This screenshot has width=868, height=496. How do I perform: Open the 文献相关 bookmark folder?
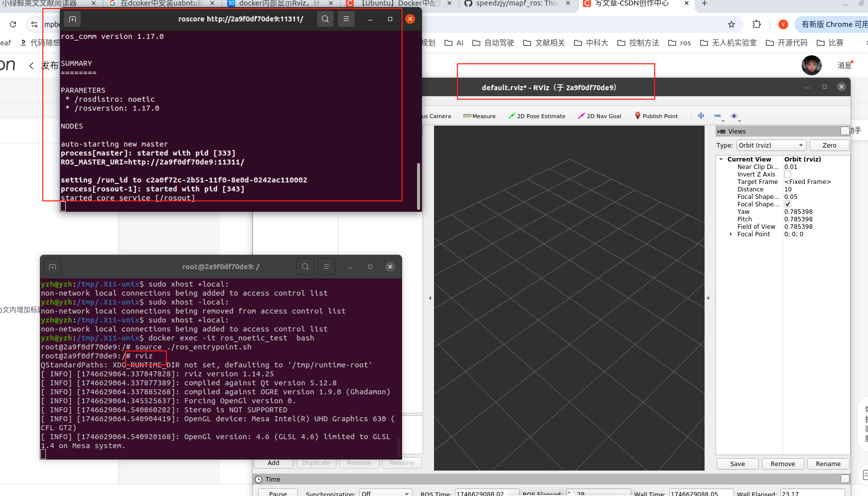click(544, 43)
